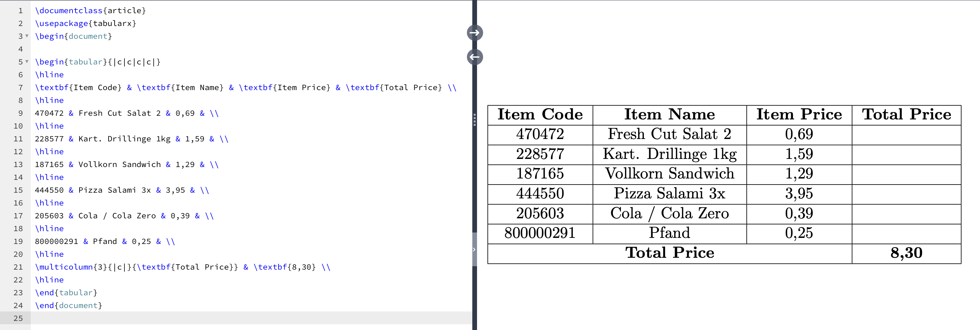Image resolution: width=980 pixels, height=330 pixels.
Task: Click \hline on line 6
Action: click(50, 75)
